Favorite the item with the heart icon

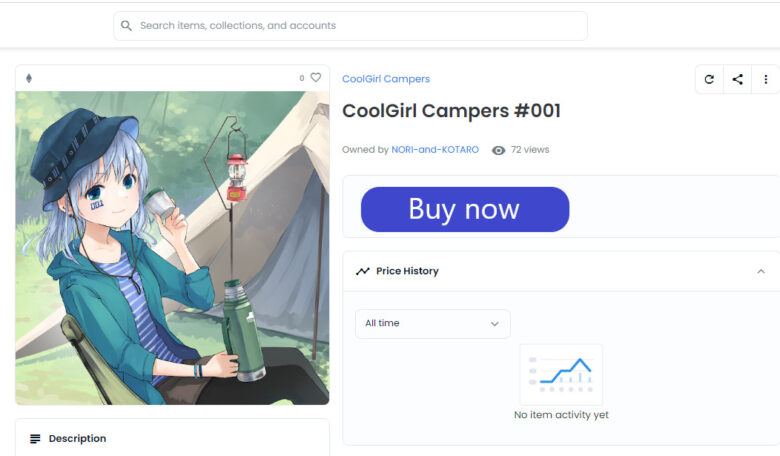[x=316, y=78]
